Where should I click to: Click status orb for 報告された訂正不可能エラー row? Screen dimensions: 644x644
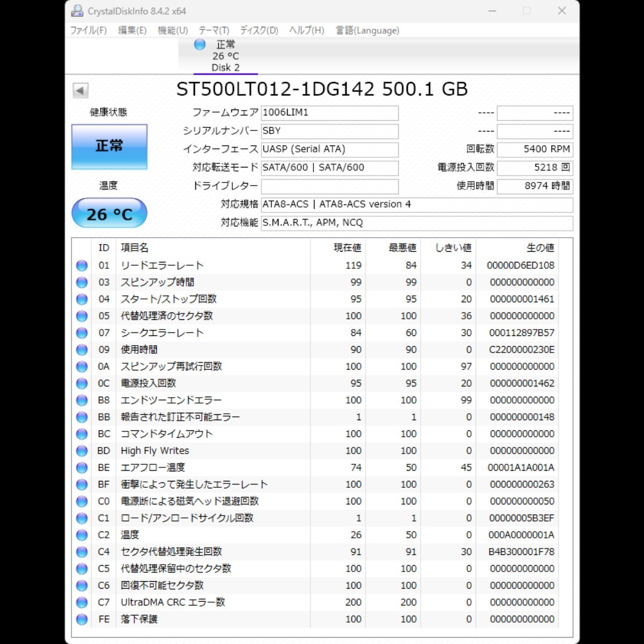(x=82, y=417)
